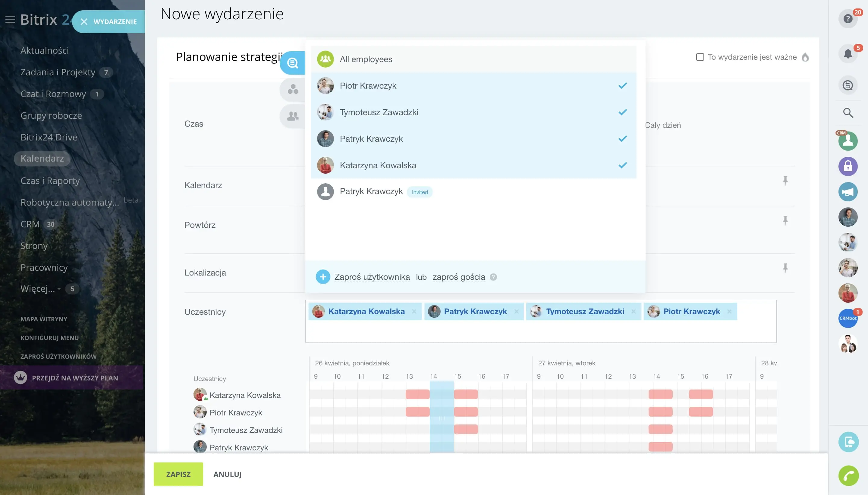Pin the Kalendarz section

coord(785,181)
